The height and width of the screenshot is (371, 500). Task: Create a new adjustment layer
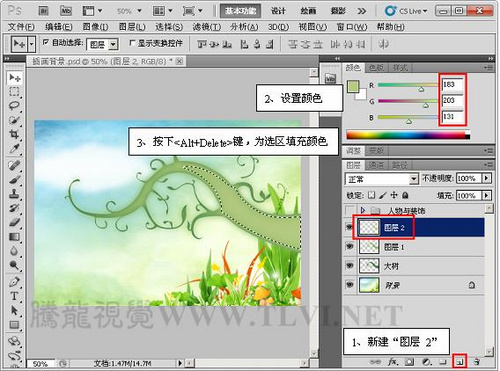pyautogui.click(x=426, y=362)
